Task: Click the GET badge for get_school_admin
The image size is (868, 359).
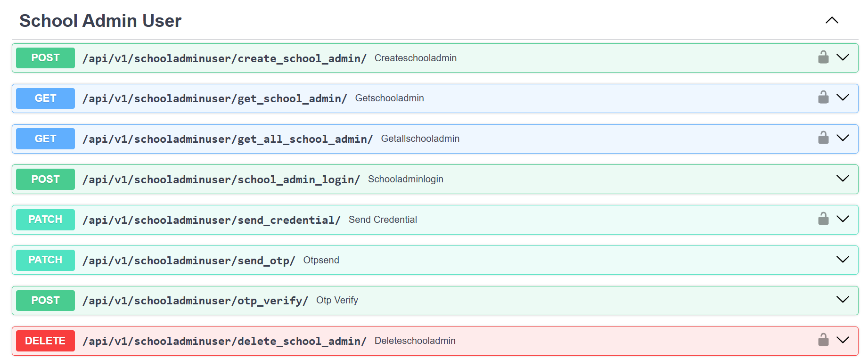Action: click(45, 98)
